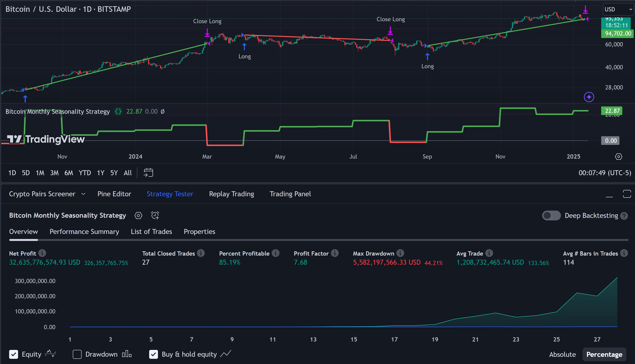This screenshot has width=635, height=364.
Task: Click the indicator source code braces icon
Action: pos(118,111)
